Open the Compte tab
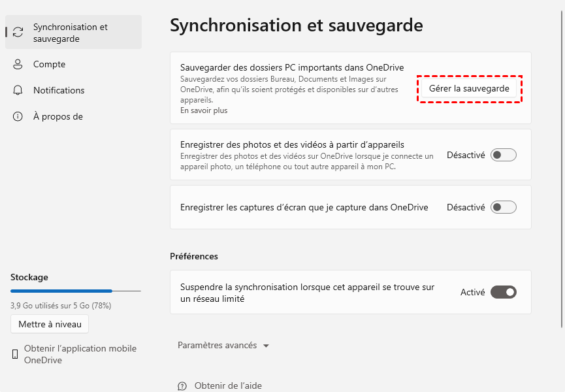Image resolution: width=565 pixels, height=392 pixels. pos(50,65)
